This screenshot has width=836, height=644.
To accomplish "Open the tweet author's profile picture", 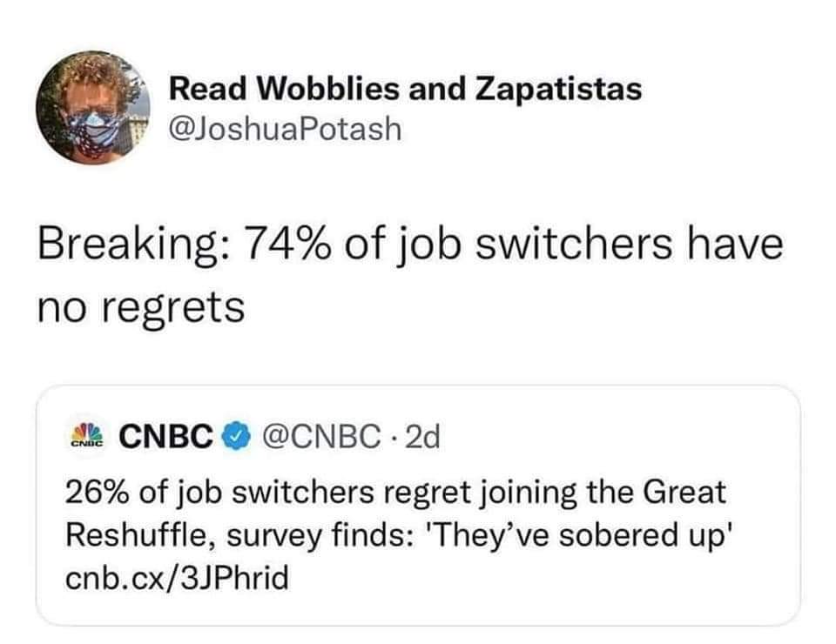I will coord(93,108).
